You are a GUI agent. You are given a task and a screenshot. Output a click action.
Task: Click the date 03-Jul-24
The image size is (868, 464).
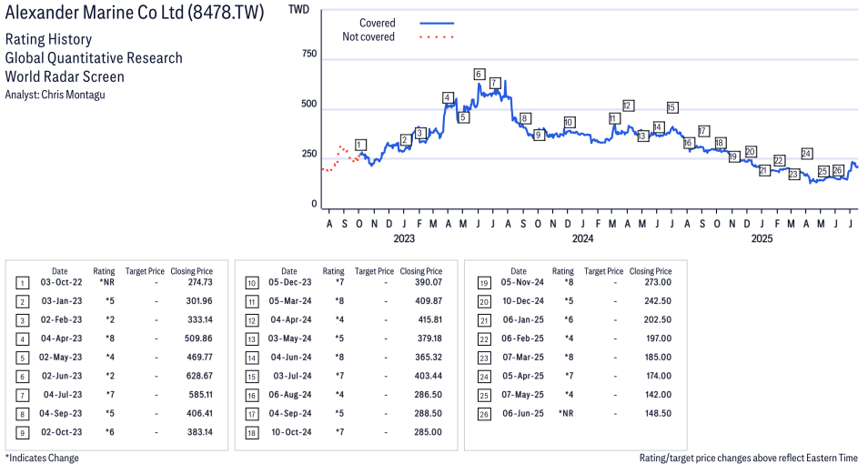click(x=293, y=376)
